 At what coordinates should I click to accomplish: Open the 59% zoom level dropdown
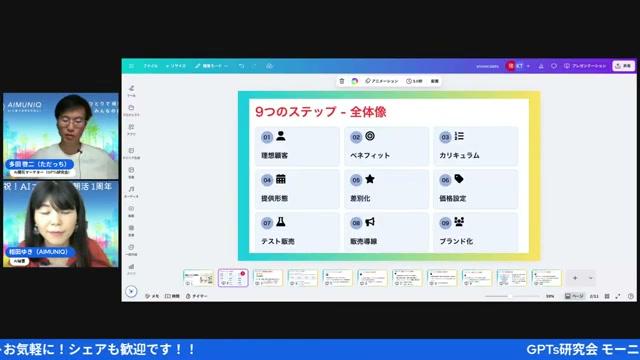pos(550,296)
